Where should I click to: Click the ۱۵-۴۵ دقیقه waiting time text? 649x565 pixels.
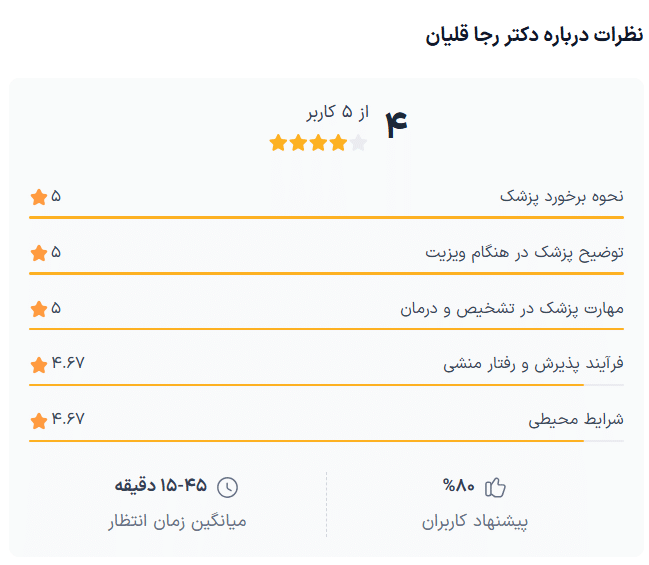tap(161, 487)
